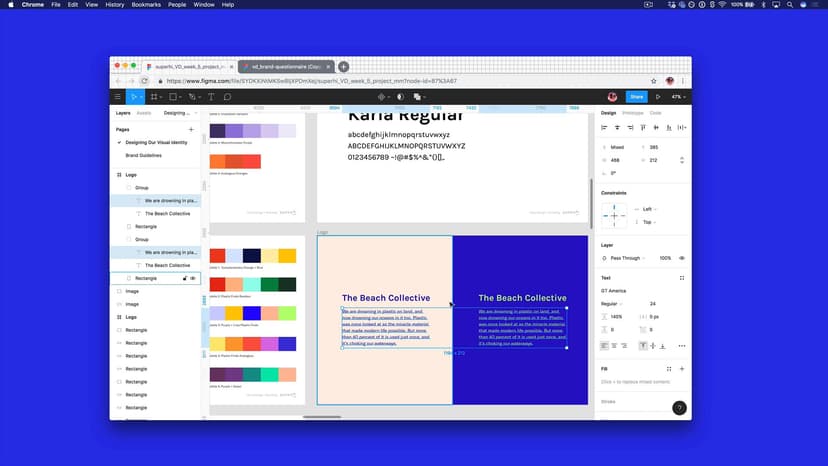Add a new page with plus button

(191, 130)
